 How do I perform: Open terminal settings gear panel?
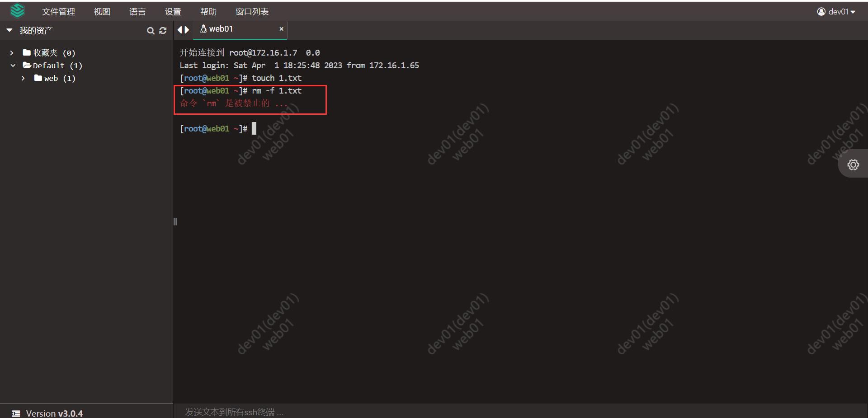pos(853,164)
